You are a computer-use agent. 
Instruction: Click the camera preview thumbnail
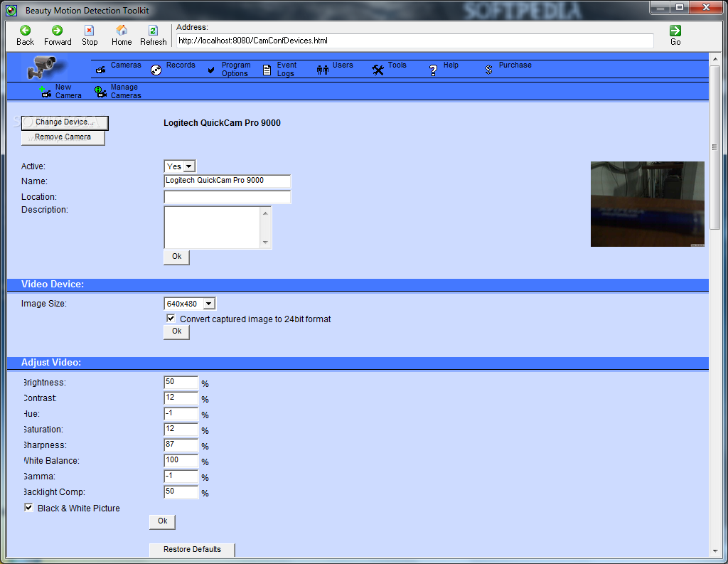[x=647, y=204]
